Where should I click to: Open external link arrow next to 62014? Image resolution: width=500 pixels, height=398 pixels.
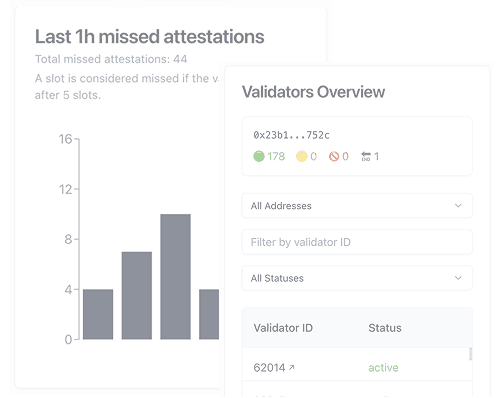pos(292,367)
